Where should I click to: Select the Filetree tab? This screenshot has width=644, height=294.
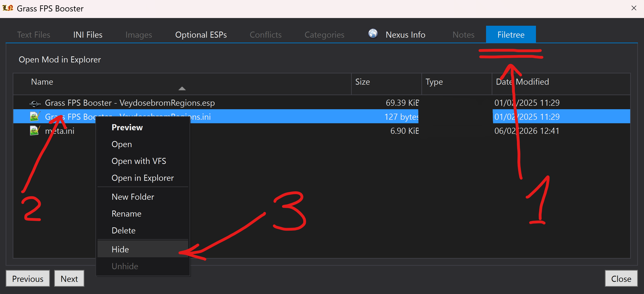(x=510, y=35)
